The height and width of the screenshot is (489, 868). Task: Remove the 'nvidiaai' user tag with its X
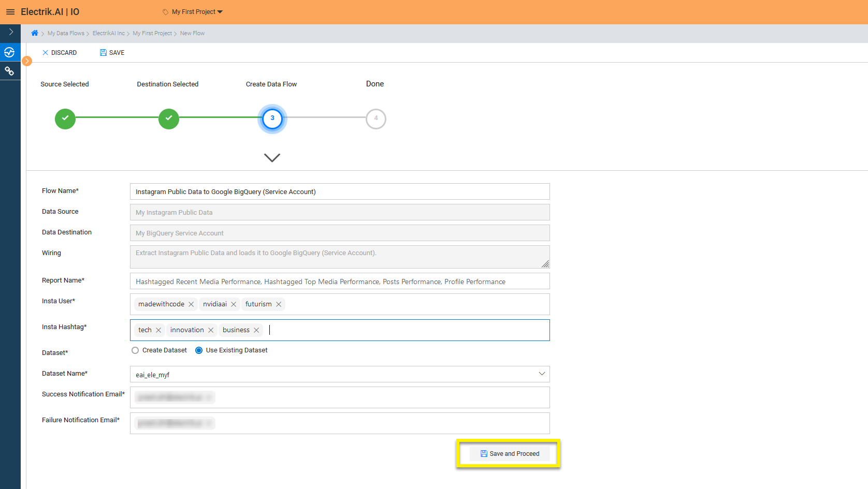click(x=234, y=304)
